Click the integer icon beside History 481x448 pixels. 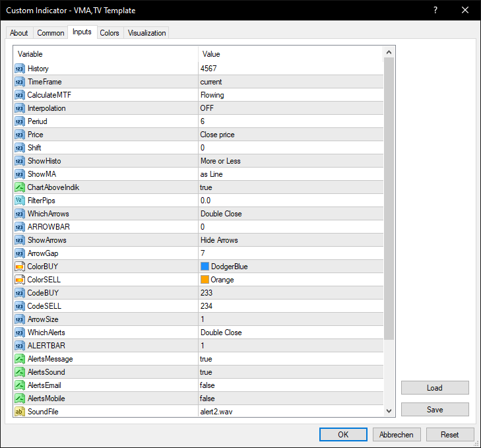tap(20, 69)
